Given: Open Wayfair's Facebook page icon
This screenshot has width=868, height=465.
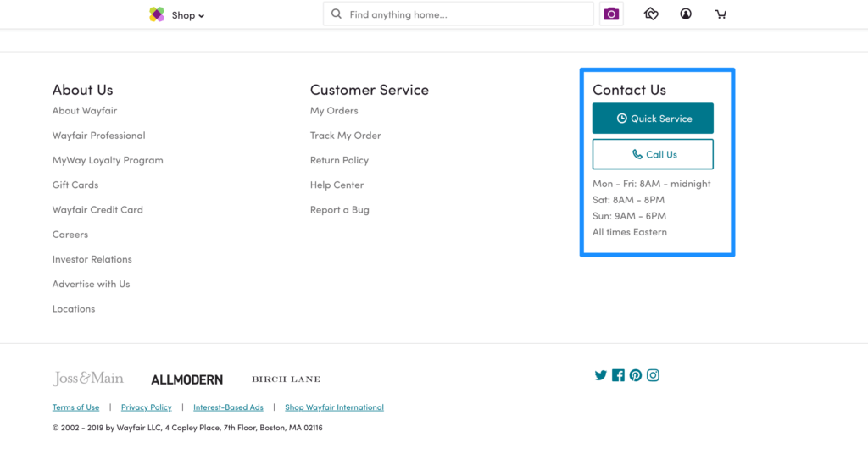Looking at the screenshot, I should [x=618, y=375].
